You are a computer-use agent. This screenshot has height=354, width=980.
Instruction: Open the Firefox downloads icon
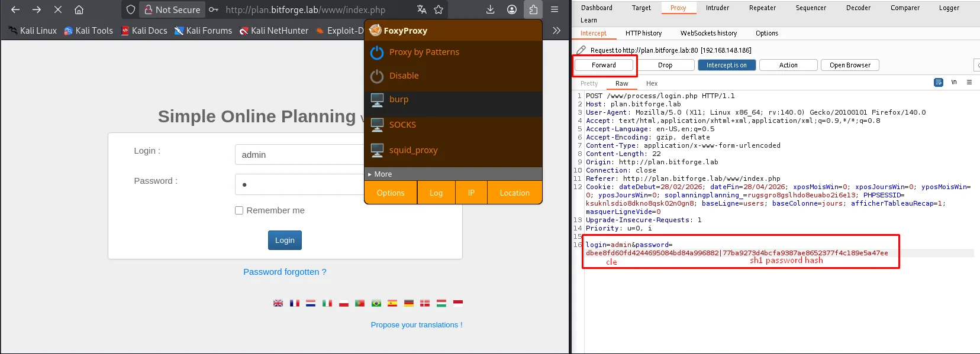[x=490, y=9]
